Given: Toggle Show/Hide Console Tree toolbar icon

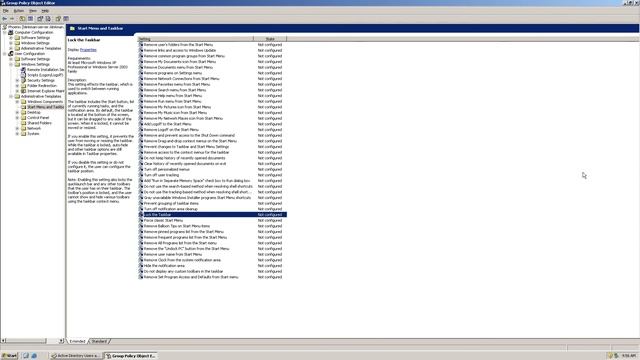Looking at the screenshot, I should click(x=31, y=19).
